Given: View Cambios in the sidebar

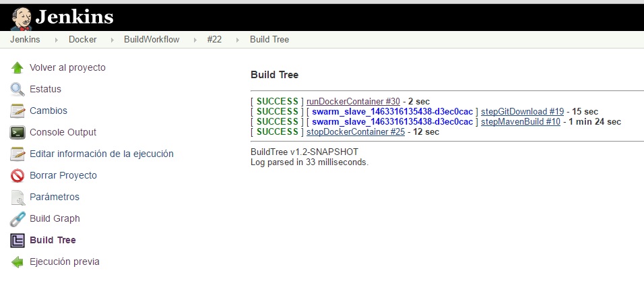Looking at the screenshot, I should click(48, 111).
